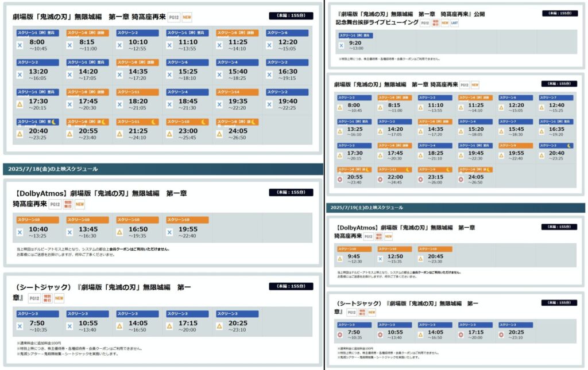Viewport: 588px width, 370px height.
Task: Click the triangle icon next to 16:35 showing
Action: tap(541, 131)
